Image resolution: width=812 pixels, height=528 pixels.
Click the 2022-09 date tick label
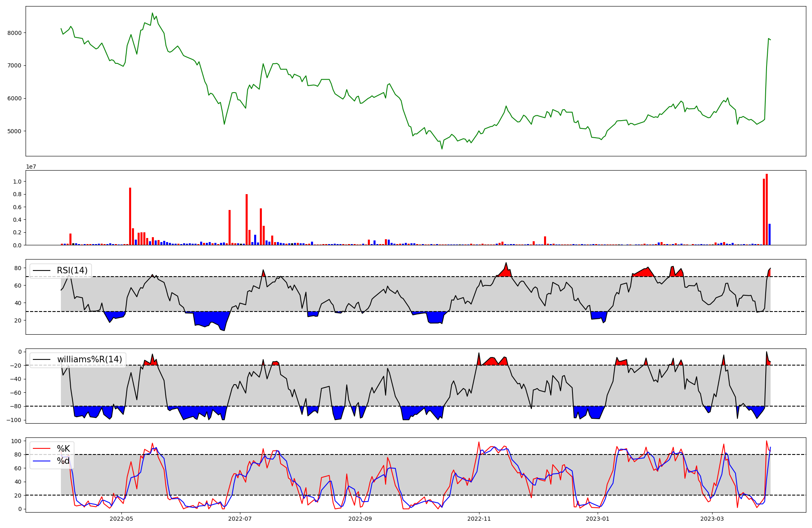coord(361,519)
